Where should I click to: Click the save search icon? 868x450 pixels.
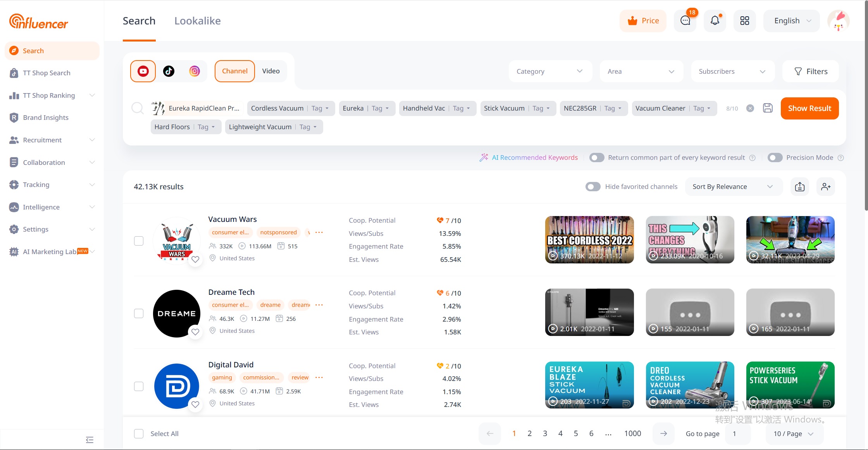click(x=768, y=108)
